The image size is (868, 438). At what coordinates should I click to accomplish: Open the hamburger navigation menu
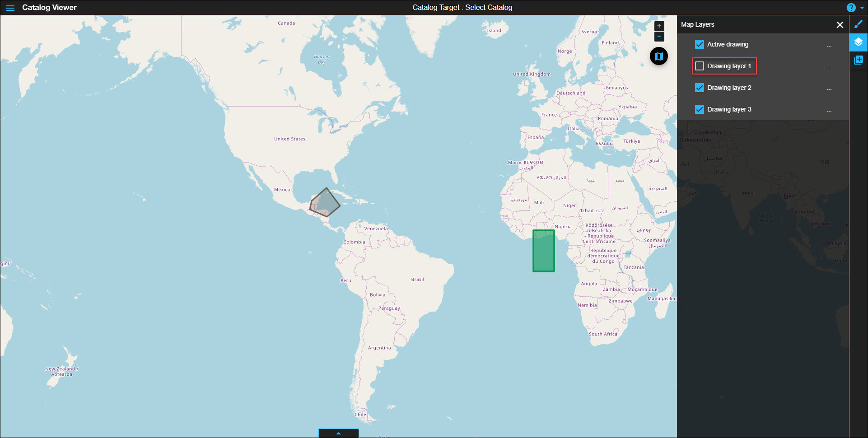point(10,8)
